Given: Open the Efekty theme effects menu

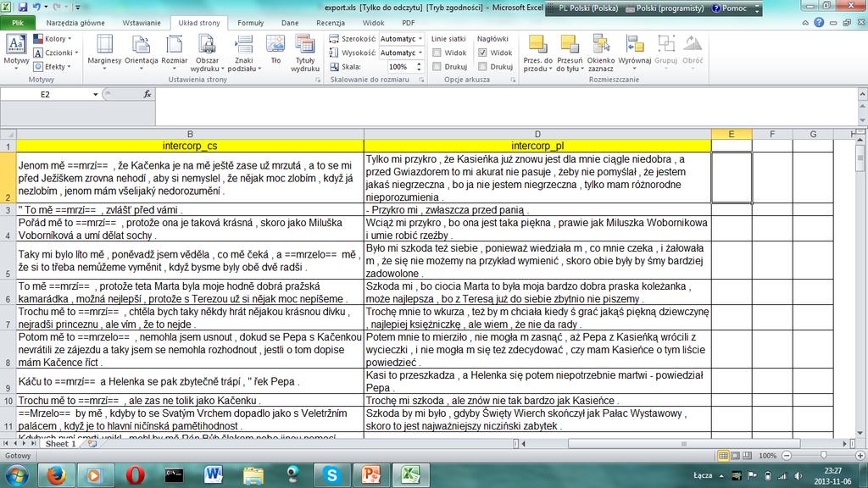Looking at the screenshot, I should 52,66.
